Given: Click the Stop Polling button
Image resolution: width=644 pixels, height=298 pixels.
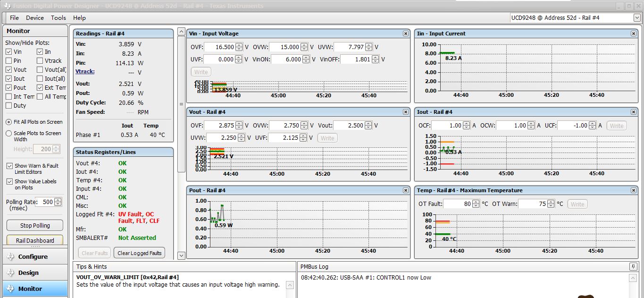Looking at the screenshot, I should tap(35, 226).
